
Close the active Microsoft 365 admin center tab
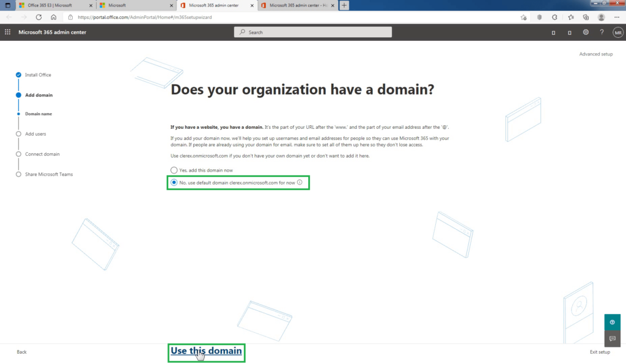pos(252,5)
